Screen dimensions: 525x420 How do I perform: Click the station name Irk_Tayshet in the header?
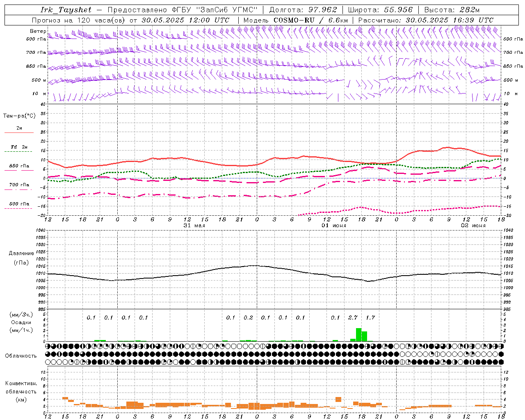coord(66,10)
